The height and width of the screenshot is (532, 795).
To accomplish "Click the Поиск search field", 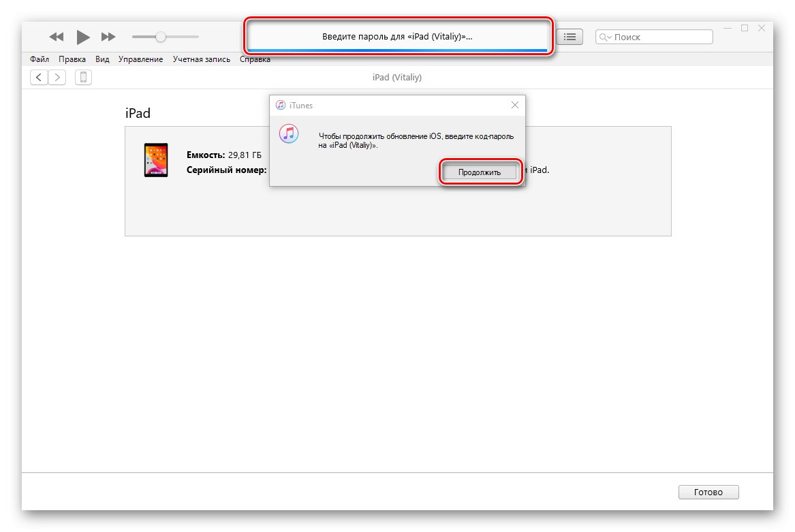I will pos(654,37).
